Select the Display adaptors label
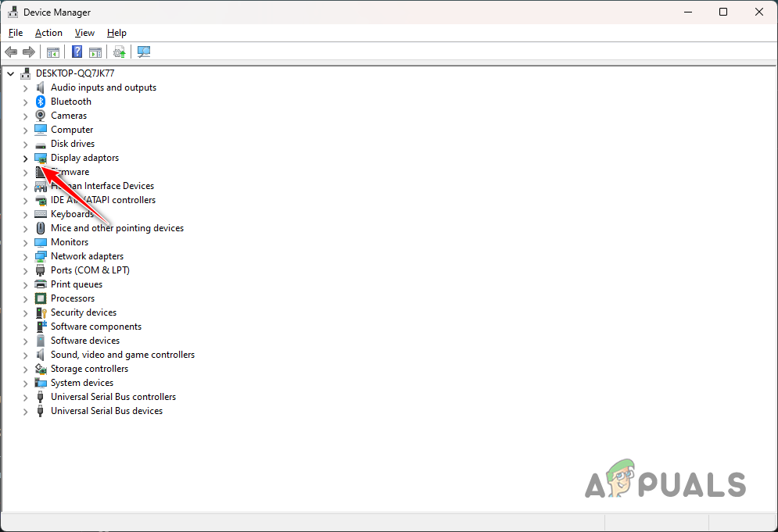This screenshot has width=778, height=532. coord(85,158)
